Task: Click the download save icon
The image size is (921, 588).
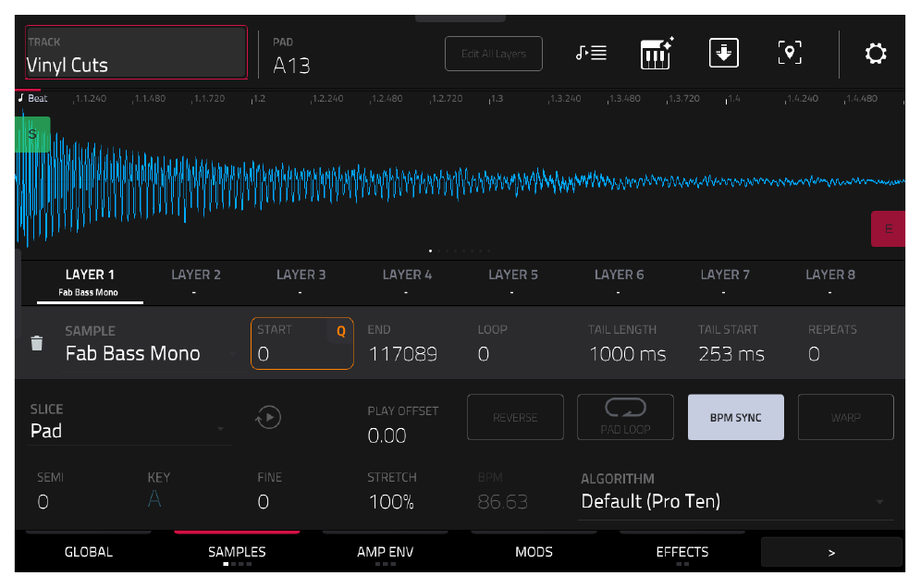Action: coord(724,53)
